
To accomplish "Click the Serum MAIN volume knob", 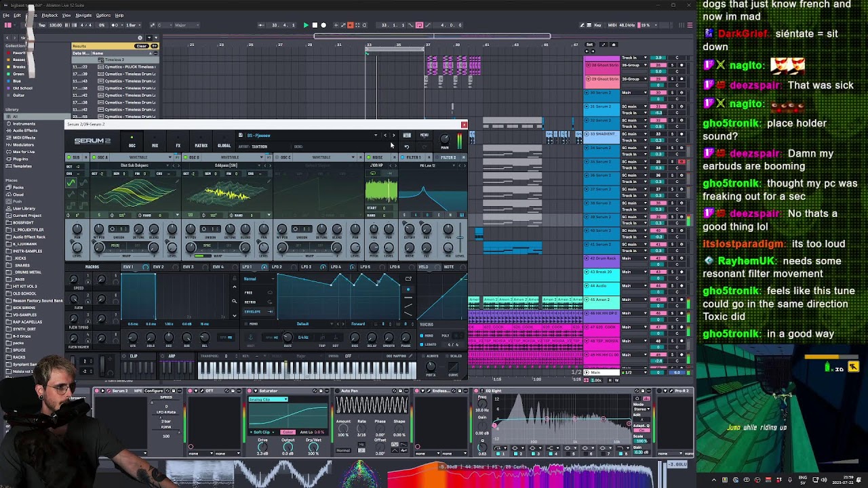I will [445, 138].
